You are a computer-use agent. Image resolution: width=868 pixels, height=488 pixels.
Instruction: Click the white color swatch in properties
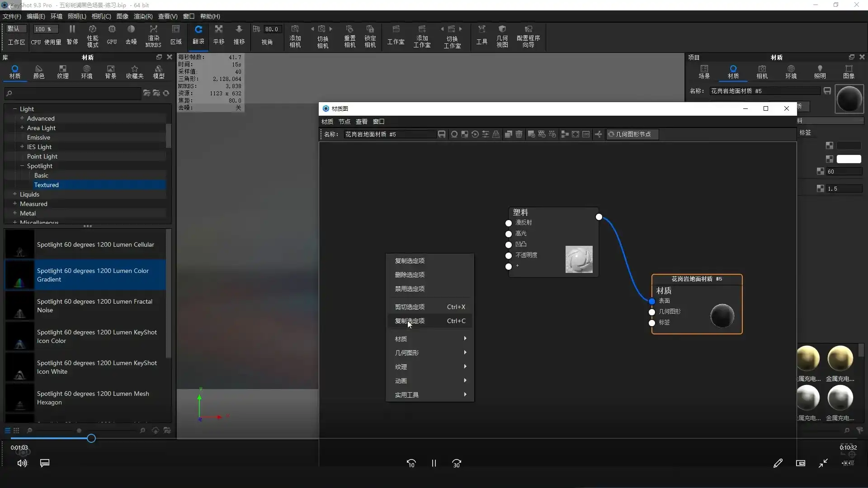pos(849,159)
